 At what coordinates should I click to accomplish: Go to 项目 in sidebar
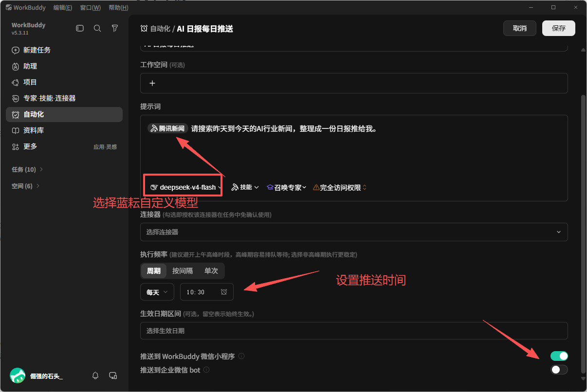(x=64, y=82)
